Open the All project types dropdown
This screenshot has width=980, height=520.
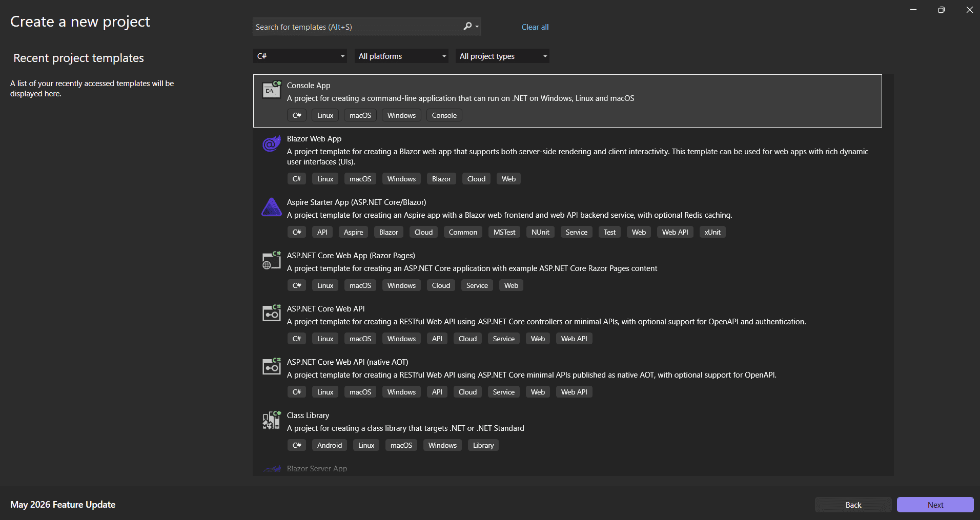pos(503,56)
